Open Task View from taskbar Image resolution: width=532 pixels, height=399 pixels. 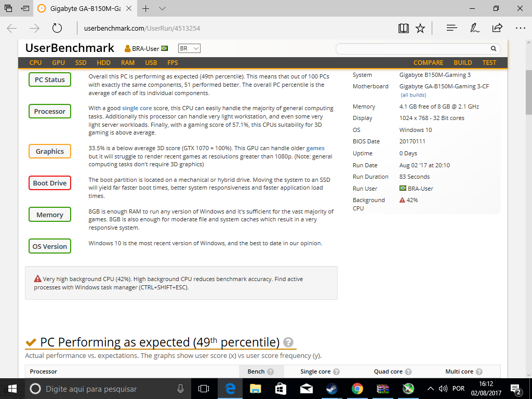click(x=204, y=389)
